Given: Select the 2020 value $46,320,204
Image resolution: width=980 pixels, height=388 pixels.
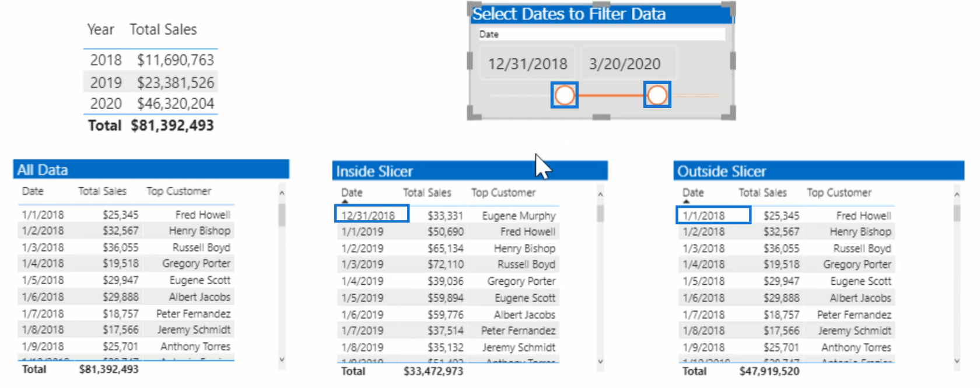Looking at the screenshot, I should point(176,104).
